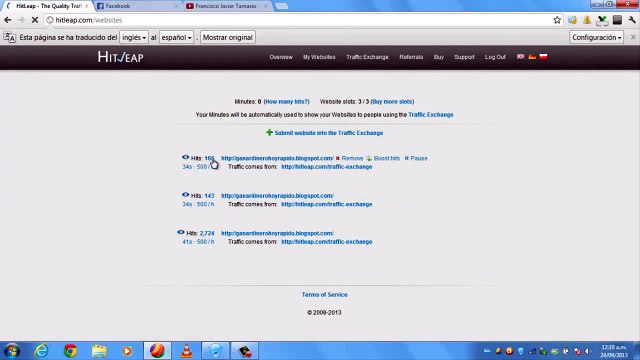The width and height of the screenshot is (640, 360).
Task: Click the 34s · 500/h rate under Hits: 143
Action: 198,204
